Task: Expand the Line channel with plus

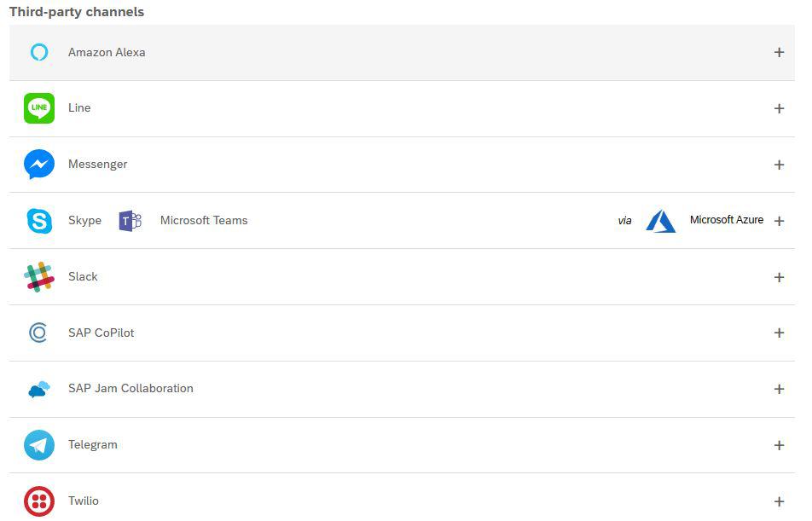Action: click(x=779, y=109)
